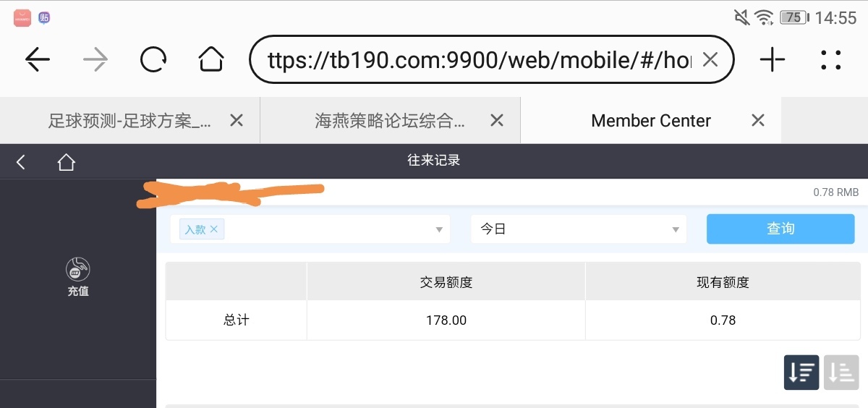This screenshot has width=868, height=408.
Task: Switch to the 海燕策略论坛综合 tab
Action: tap(390, 121)
